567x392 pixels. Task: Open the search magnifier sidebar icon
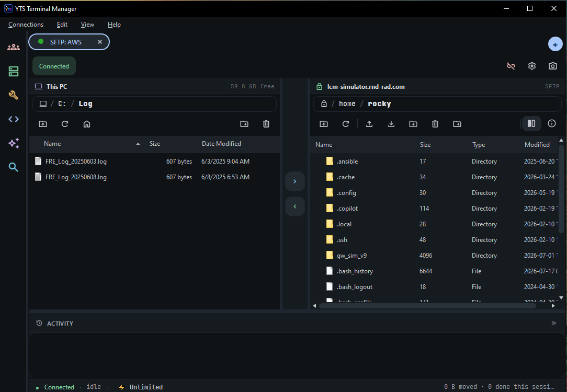14,167
